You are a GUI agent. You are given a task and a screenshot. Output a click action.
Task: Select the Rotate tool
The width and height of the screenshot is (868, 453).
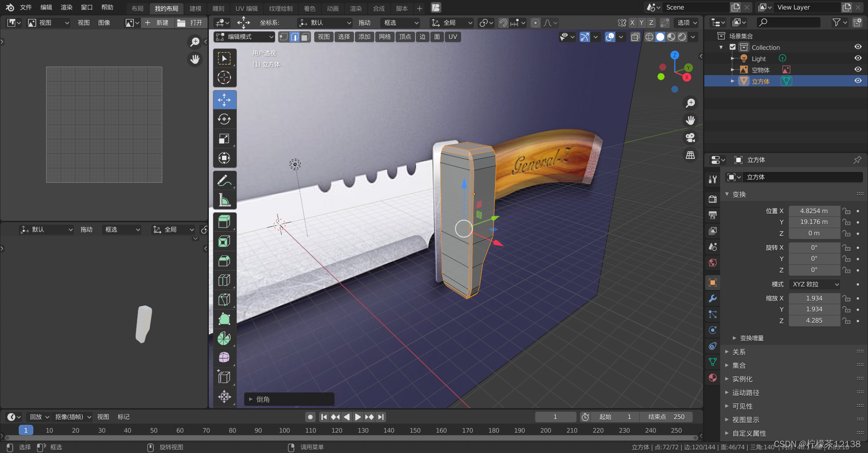pos(224,119)
